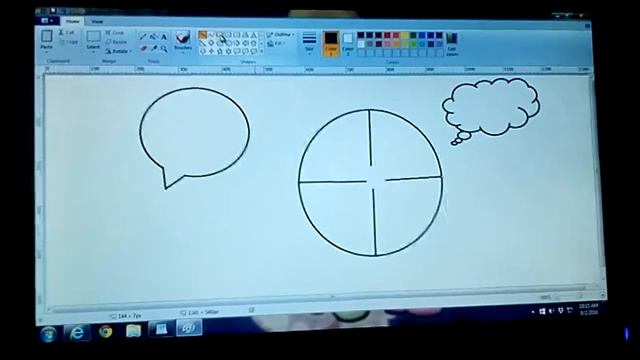Pick the dark green color swatch
Viewport: 640px width, 360px height.
click(413, 35)
